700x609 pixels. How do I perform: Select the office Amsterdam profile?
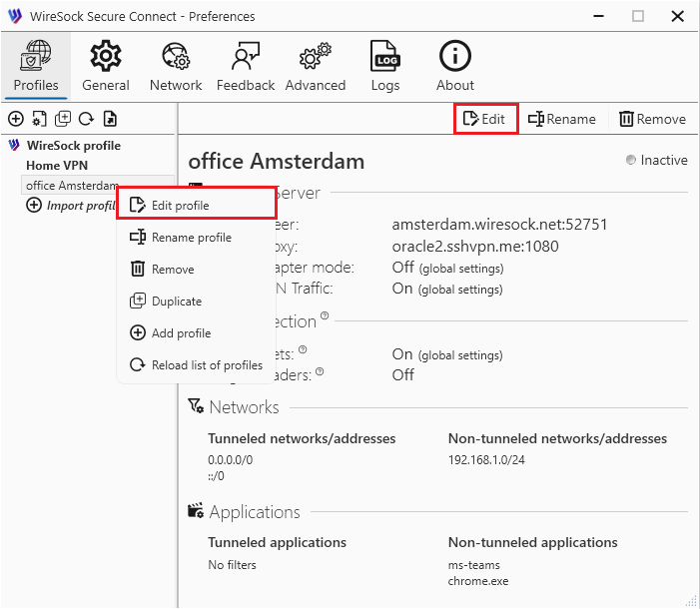point(72,185)
